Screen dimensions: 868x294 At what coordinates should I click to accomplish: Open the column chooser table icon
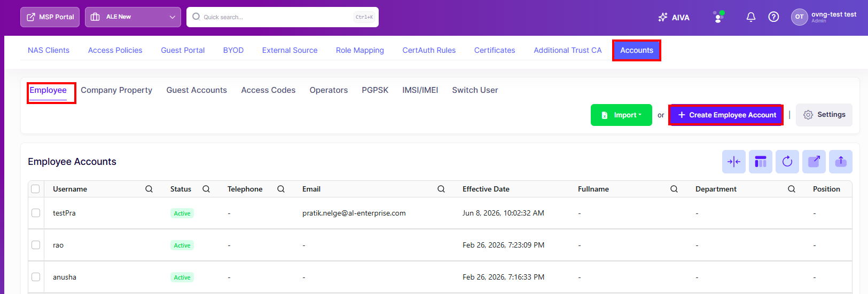click(x=760, y=162)
